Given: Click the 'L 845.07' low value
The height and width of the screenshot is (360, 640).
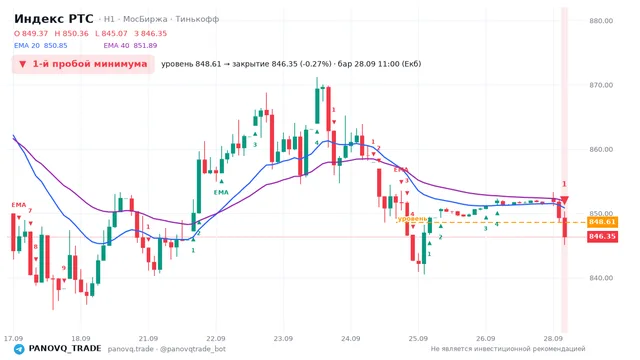Looking at the screenshot, I should pyautogui.click(x=111, y=33).
